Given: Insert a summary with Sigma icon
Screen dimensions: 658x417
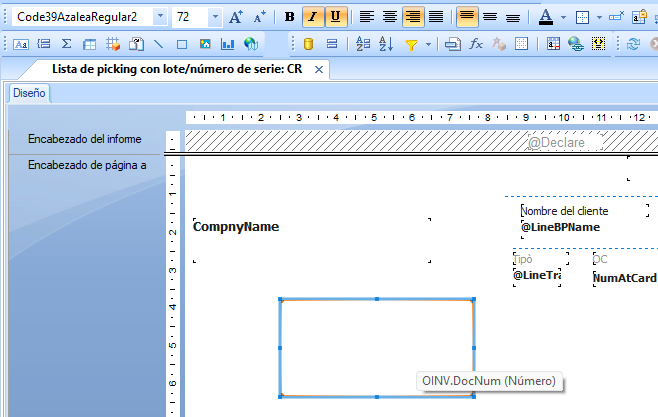Looking at the screenshot, I should 66,44.
